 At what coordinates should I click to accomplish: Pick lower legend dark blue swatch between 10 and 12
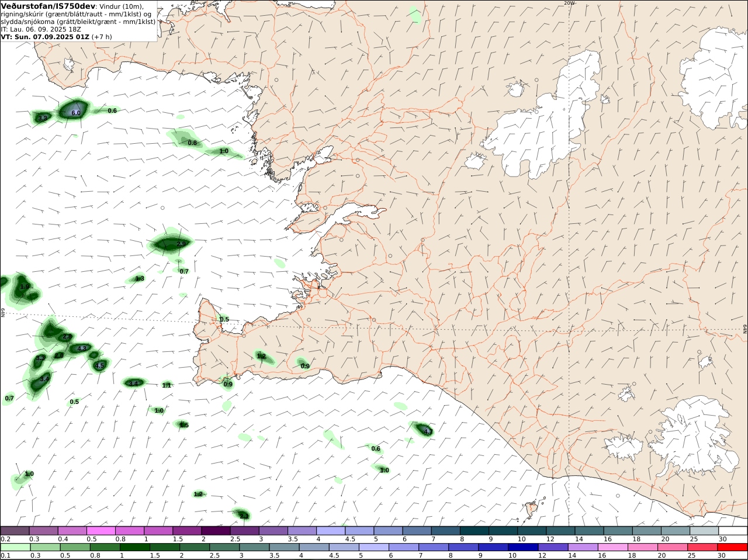[522, 547]
